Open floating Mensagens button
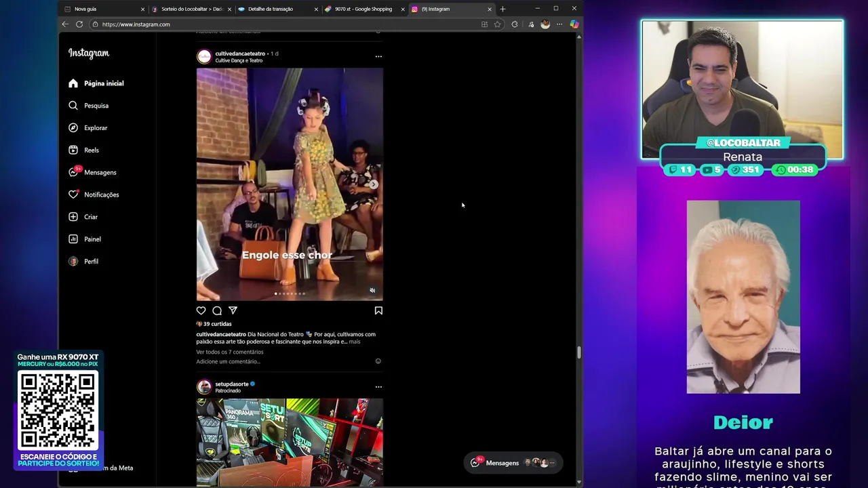The height and width of the screenshot is (488, 868). [515, 463]
